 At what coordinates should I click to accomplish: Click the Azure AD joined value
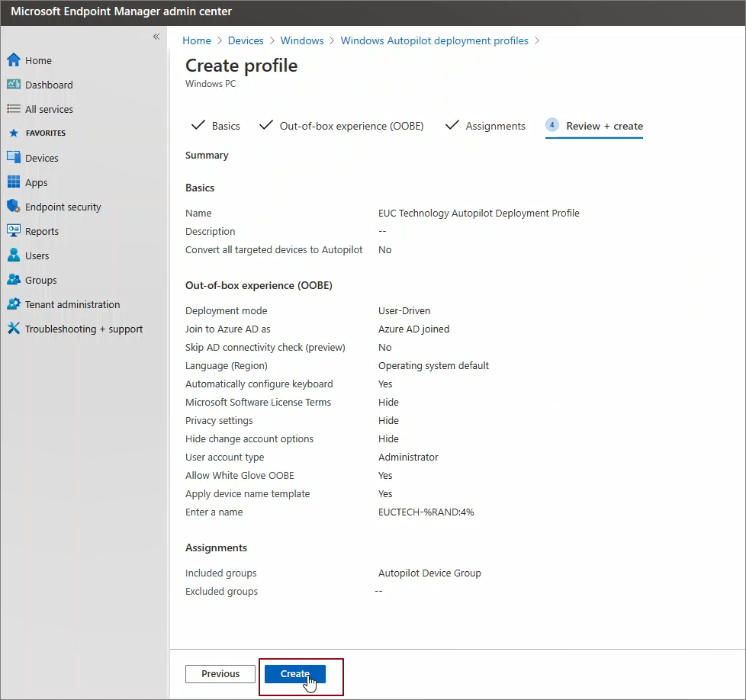413,329
